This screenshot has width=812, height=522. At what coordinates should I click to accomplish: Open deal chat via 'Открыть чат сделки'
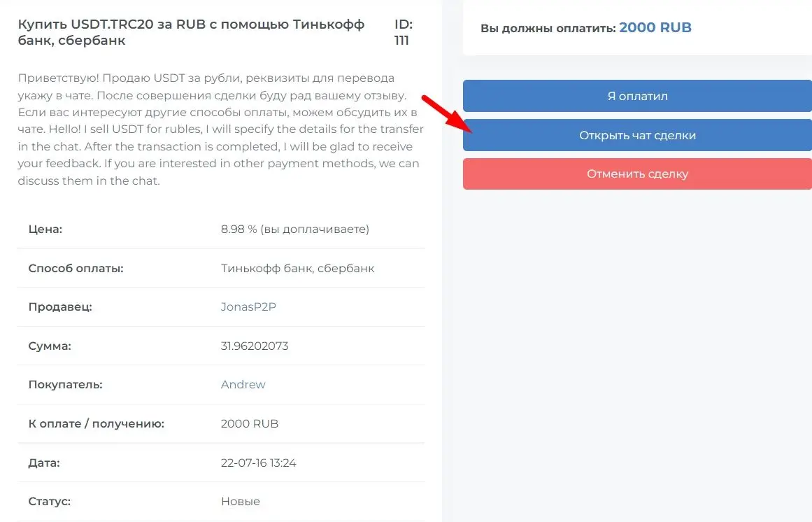click(637, 135)
